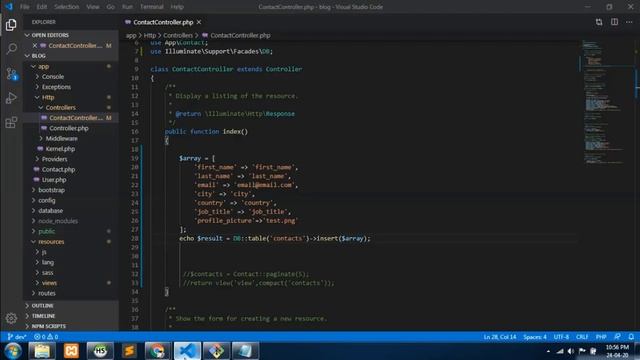Open the File menu
Viewport: 640px width, 360px height.
[24, 7]
